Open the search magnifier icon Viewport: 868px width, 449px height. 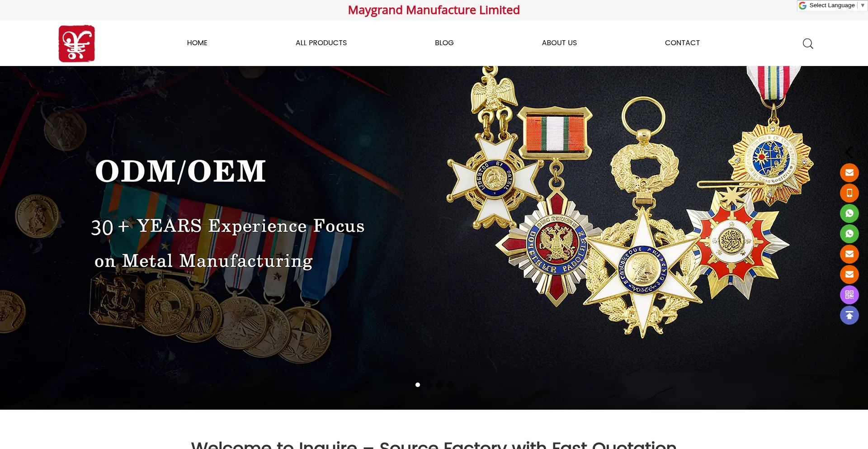(x=808, y=43)
